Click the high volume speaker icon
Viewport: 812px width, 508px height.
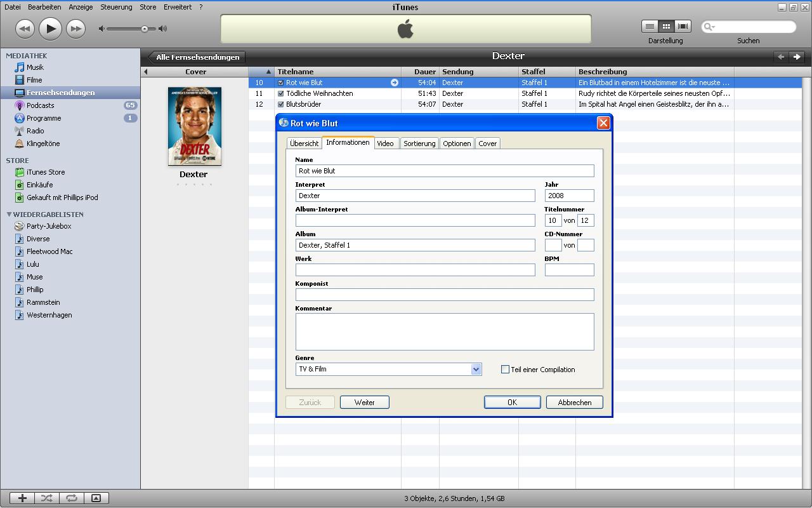pyautogui.click(x=163, y=29)
